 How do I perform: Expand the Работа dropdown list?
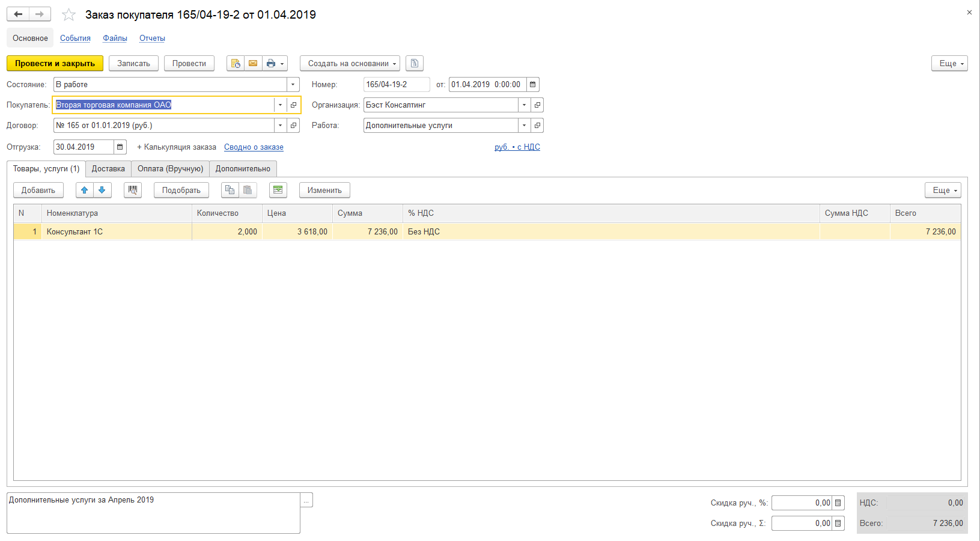pos(524,126)
